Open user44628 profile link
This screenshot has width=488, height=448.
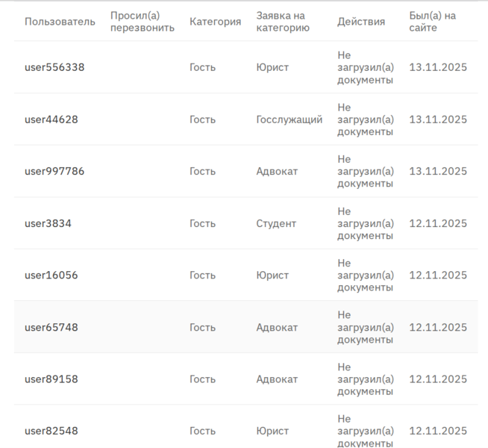(51, 119)
